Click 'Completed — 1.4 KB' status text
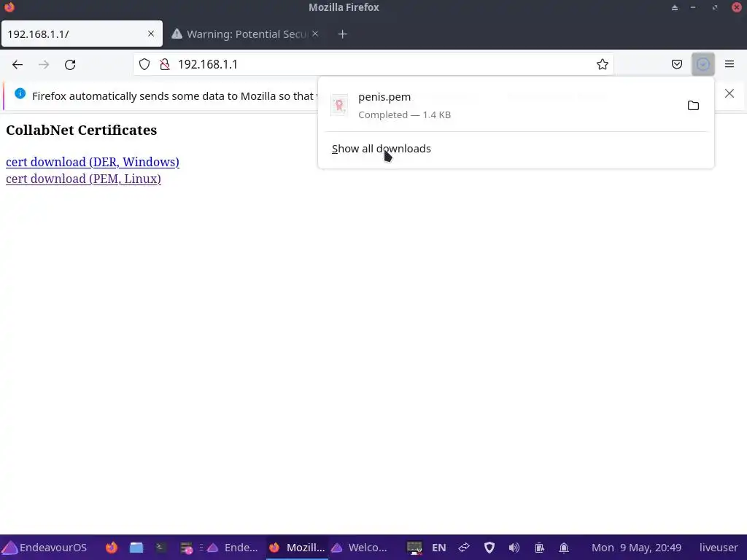The height and width of the screenshot is (560, 747). pyautogui.click(x=404, y=114)
